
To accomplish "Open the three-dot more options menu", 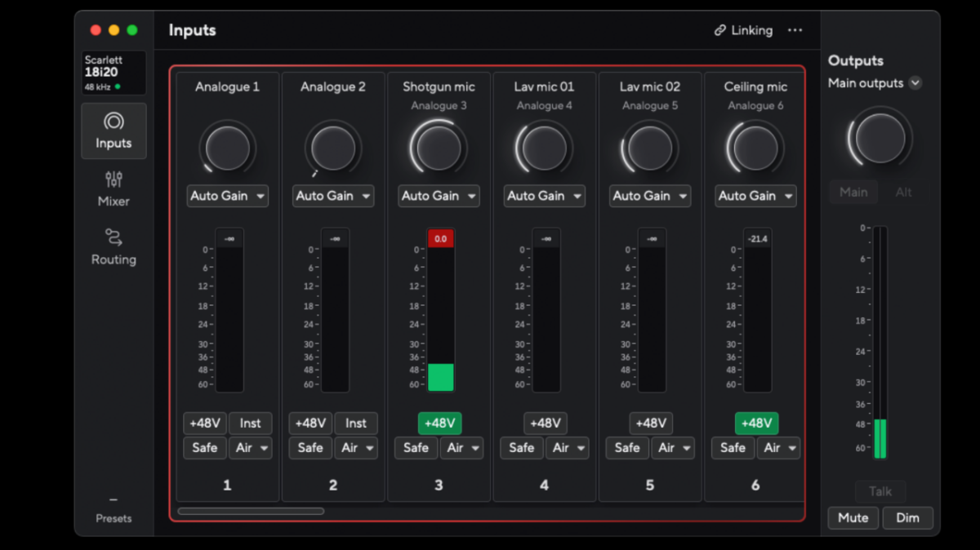I will pos(795,30).
